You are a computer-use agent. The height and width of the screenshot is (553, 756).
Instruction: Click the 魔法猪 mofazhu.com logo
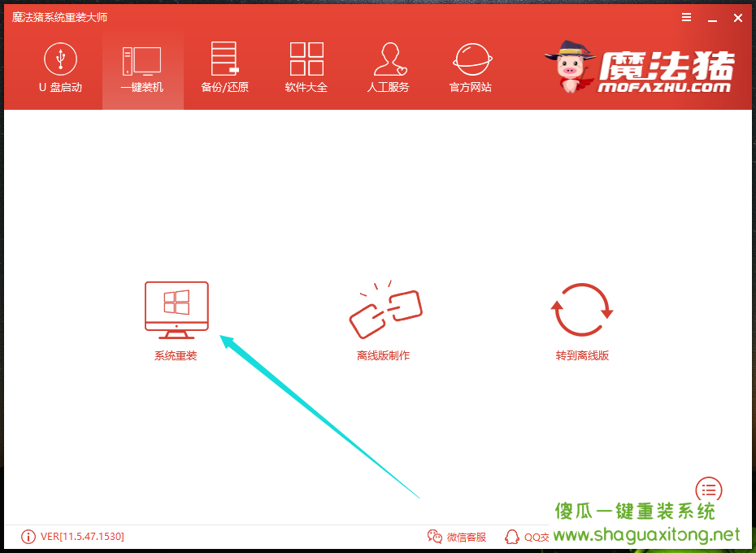[640, 67]
